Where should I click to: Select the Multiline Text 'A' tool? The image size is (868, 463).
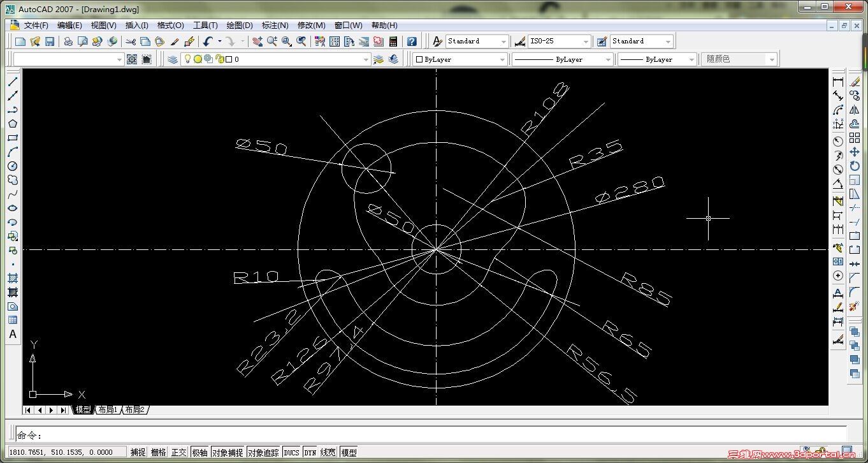click(x=13, y=334)
